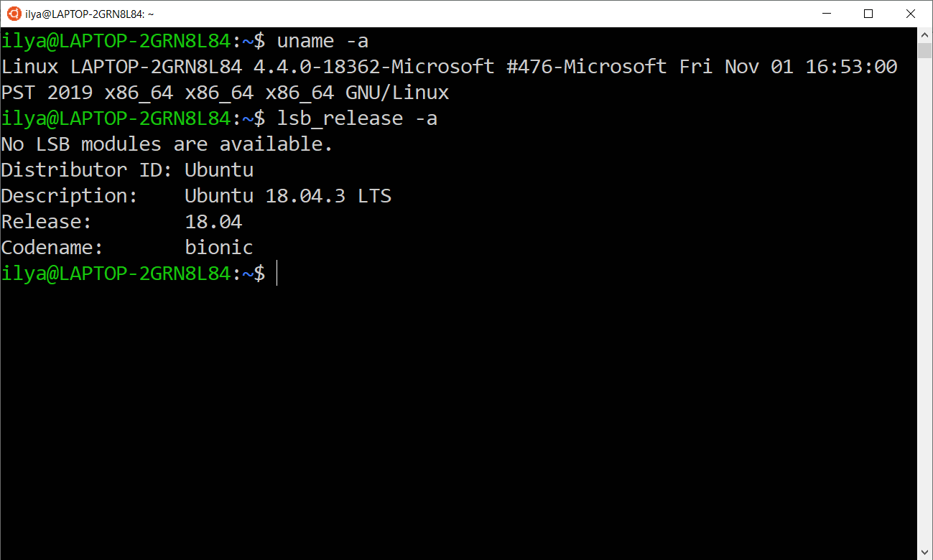Click the 'GNU/Linux' text in uname output
Screen dimensions: 933x560
[x=397, y=93]
